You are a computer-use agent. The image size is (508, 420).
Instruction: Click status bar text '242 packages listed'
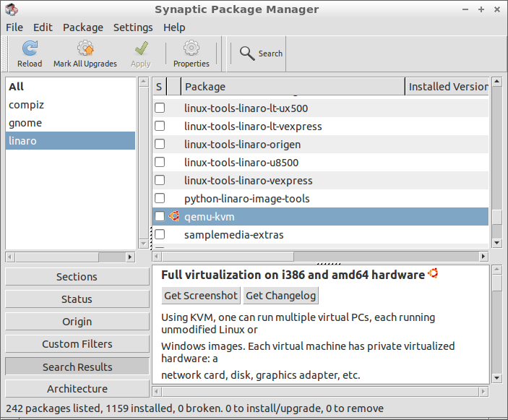click(x=53, y=408)
